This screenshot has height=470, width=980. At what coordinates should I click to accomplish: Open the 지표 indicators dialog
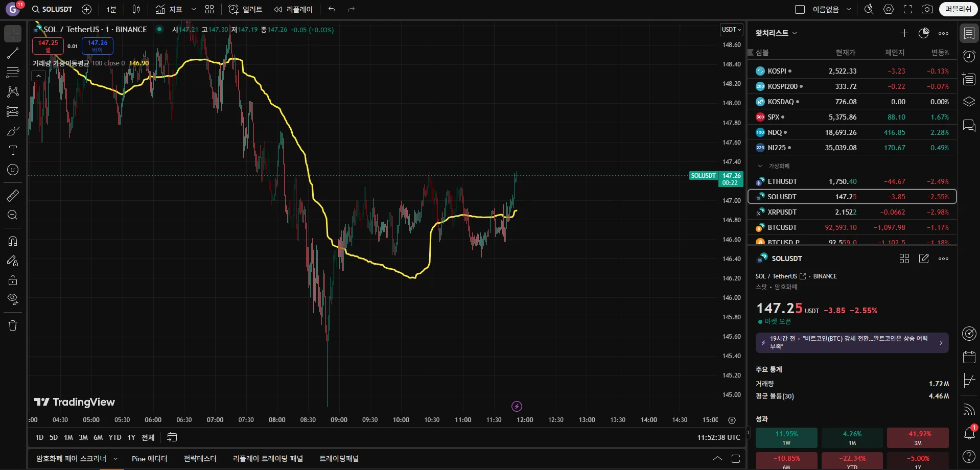(169, 9)
